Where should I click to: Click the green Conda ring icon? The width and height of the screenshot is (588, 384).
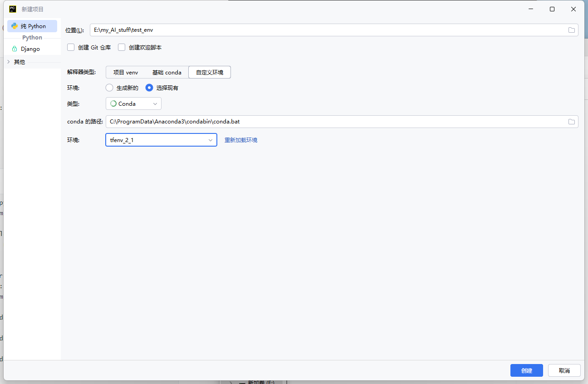113,103
